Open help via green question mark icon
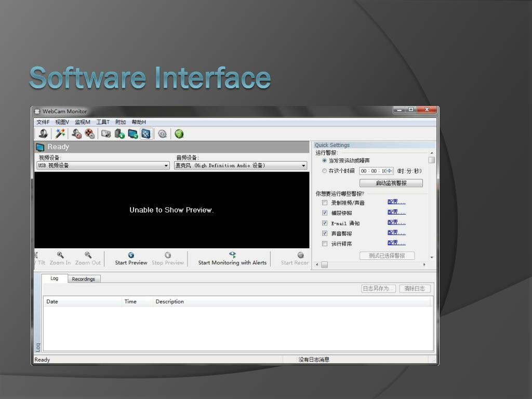532x399 pixels. pos(179,134)
